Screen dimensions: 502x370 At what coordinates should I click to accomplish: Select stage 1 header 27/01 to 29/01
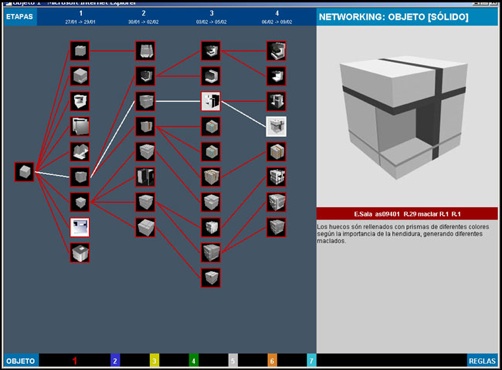tap(80, 17)
